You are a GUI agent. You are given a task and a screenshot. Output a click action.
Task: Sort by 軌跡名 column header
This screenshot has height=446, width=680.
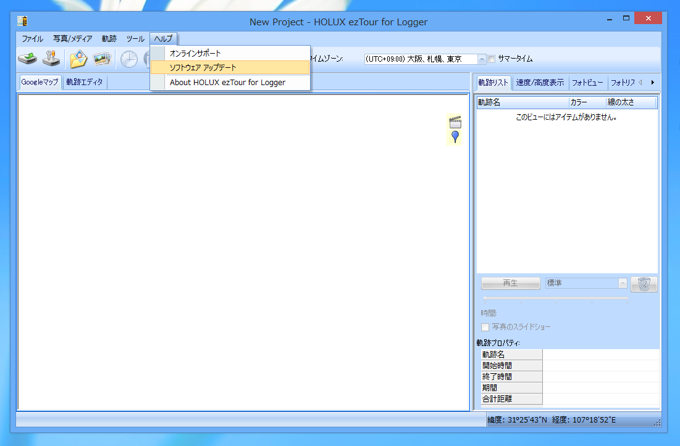click(x=523, y=102)
